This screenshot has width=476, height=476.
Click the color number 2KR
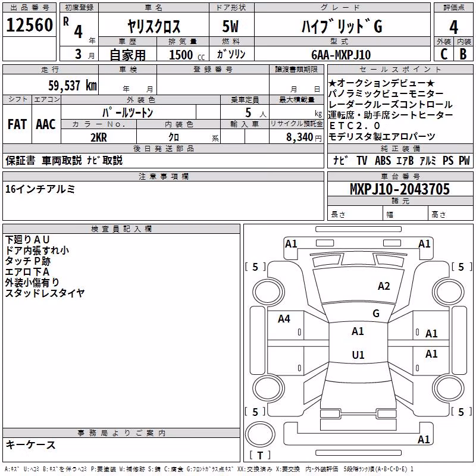[x=99, y=137]
